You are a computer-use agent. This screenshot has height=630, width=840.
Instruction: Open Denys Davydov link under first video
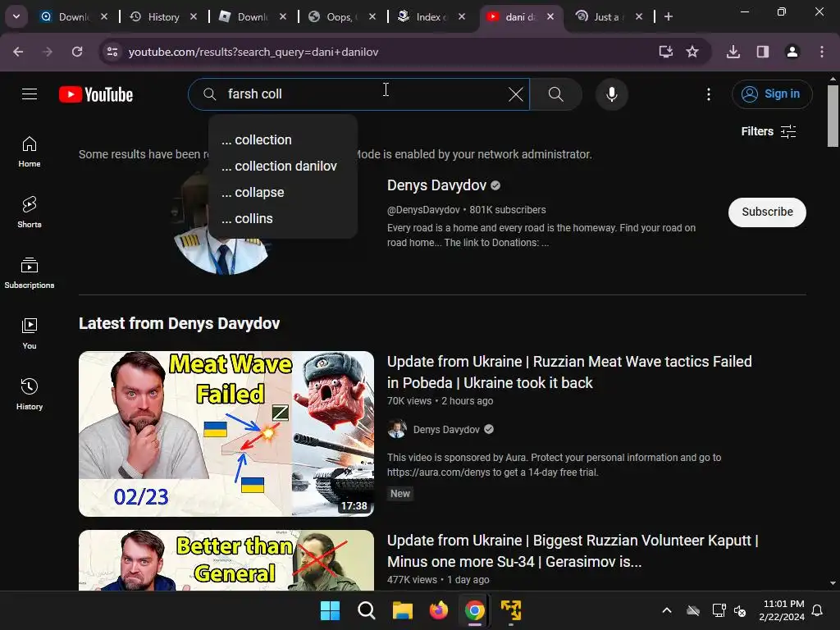446,430
